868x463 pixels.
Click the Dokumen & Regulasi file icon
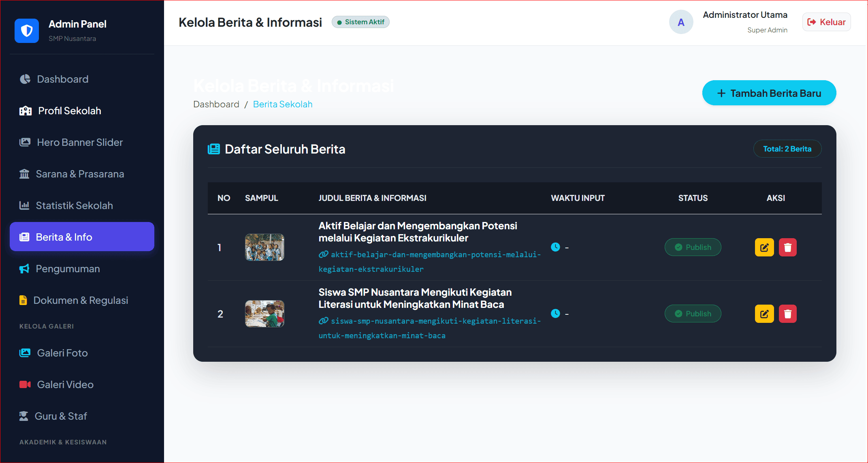(x=23, y=300)
